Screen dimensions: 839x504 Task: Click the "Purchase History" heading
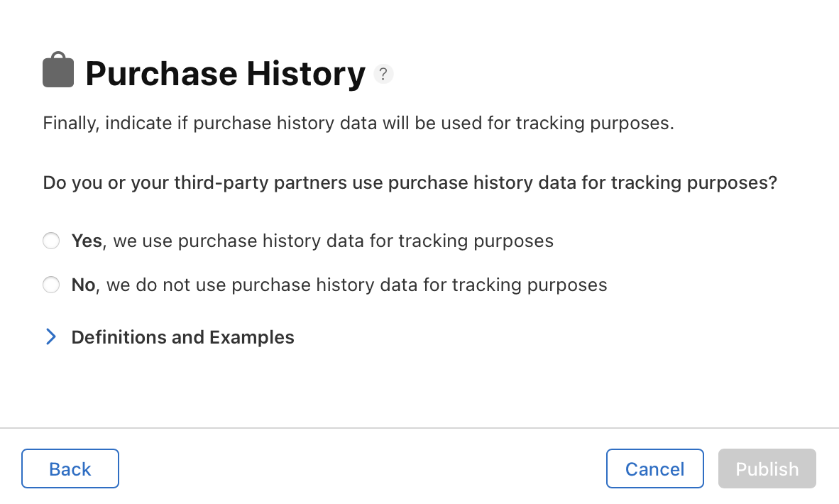pos(225,74)
